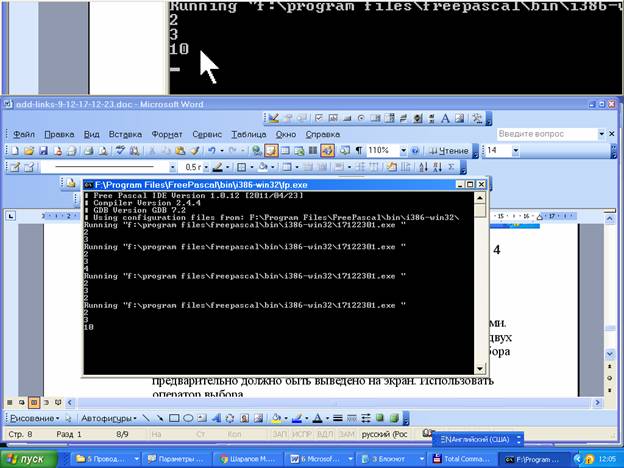Viewport: 624px width, 468px height.
Task: Open the Вид menu
Action: tap(92, 135)
